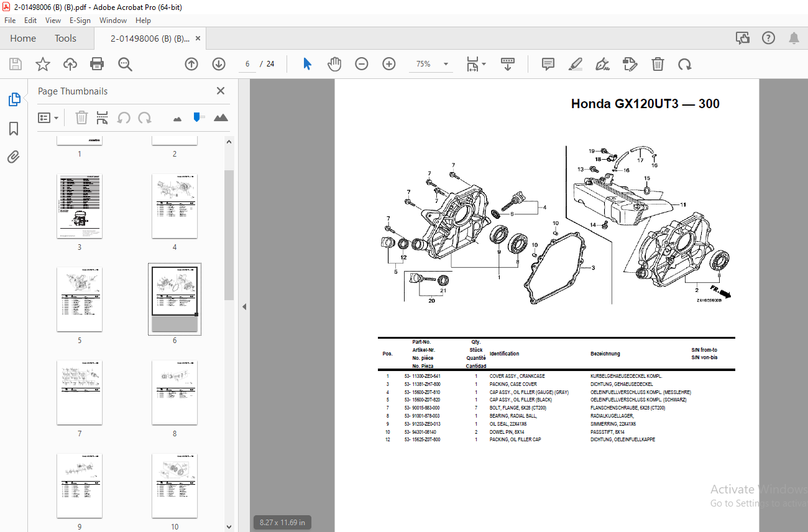Close the 2-01498006 document tab
808x532 pixels.
coord(198,38)
